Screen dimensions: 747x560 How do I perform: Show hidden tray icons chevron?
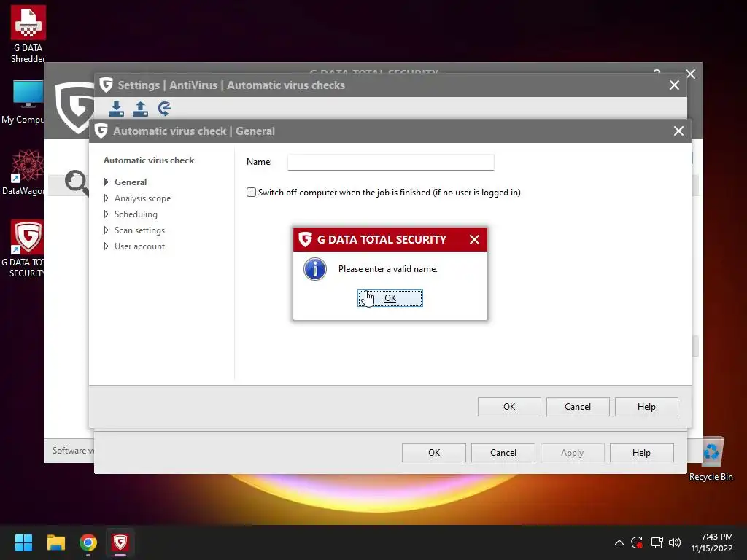pyautogui.click(x=619, y=542)
